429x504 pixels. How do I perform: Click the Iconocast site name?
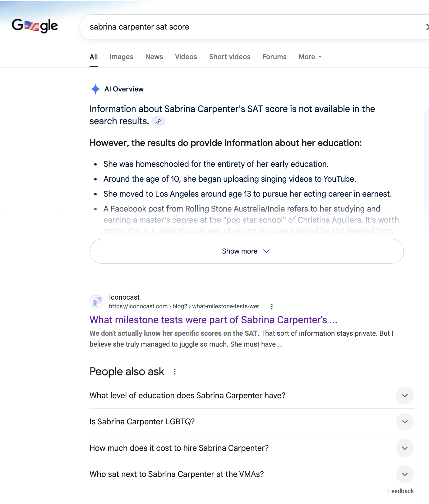pyautogui.click(x=124, y=297)
